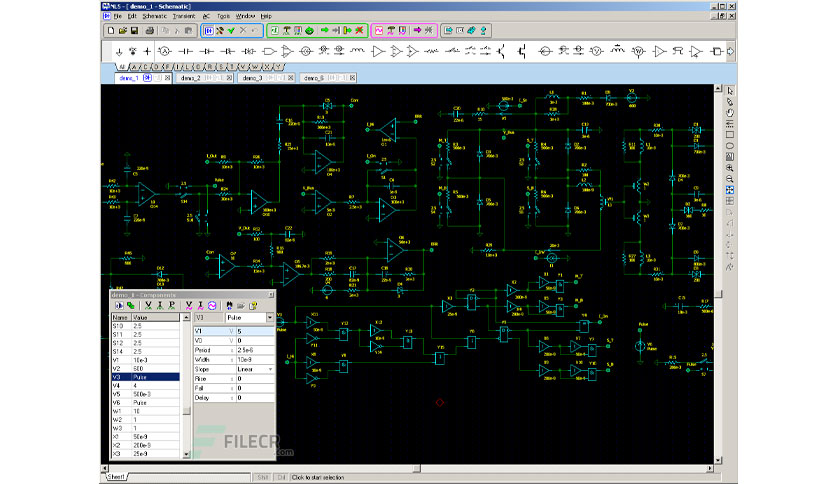
Task: Click the magenta arrow run AC analysis icon
Action: (x=417, y=30)
